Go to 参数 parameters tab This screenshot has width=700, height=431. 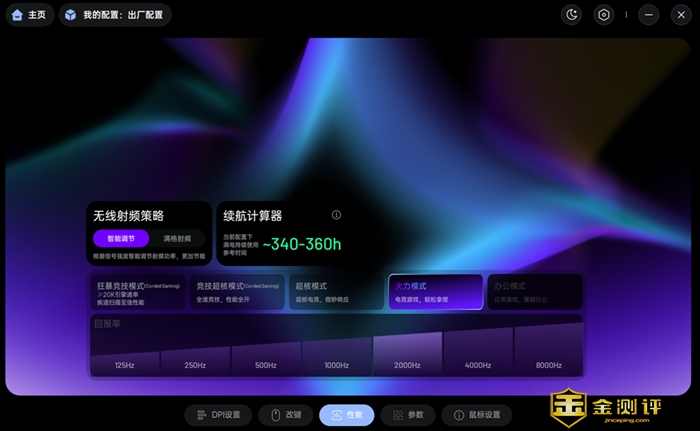tap(409, 415)
